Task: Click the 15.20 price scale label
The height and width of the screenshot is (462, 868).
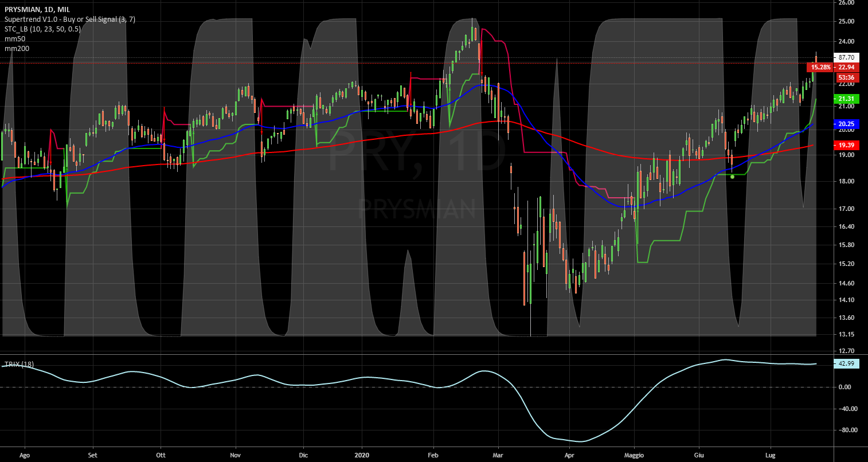Action: [846, 264]
